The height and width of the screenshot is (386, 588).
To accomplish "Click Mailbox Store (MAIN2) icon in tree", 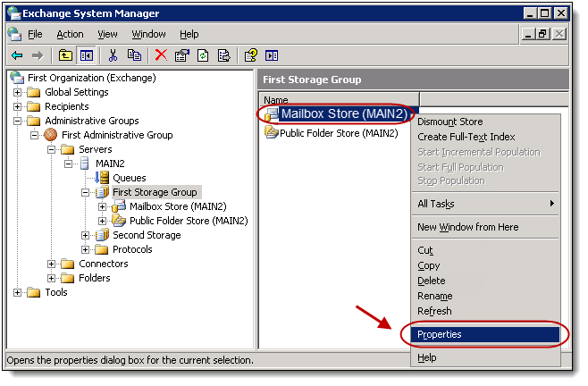I will (x=119, y=206).
